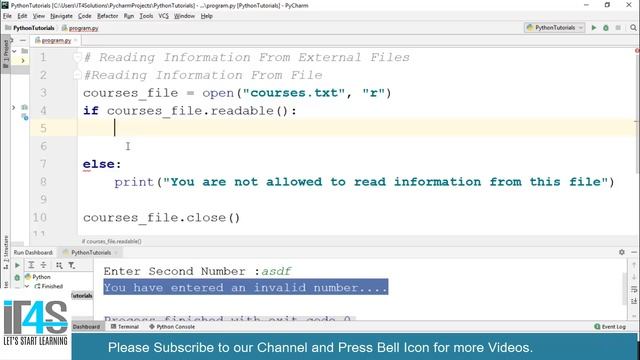Toggle the fold marker on line 2

coord(77,75)
